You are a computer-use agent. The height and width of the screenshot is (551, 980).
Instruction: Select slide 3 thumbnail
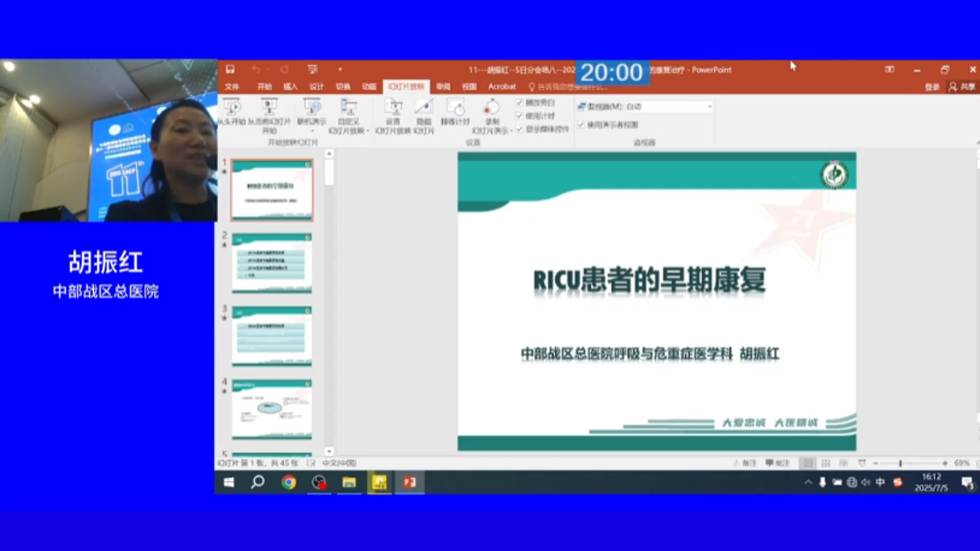coord(272,336)
